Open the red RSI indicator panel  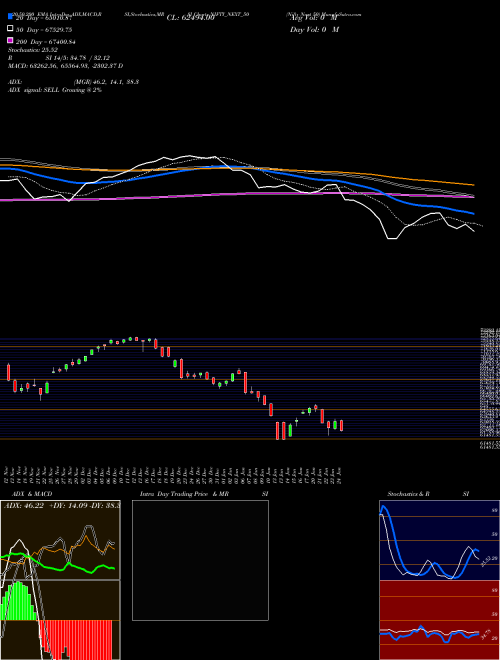click(x=439, y=620)
